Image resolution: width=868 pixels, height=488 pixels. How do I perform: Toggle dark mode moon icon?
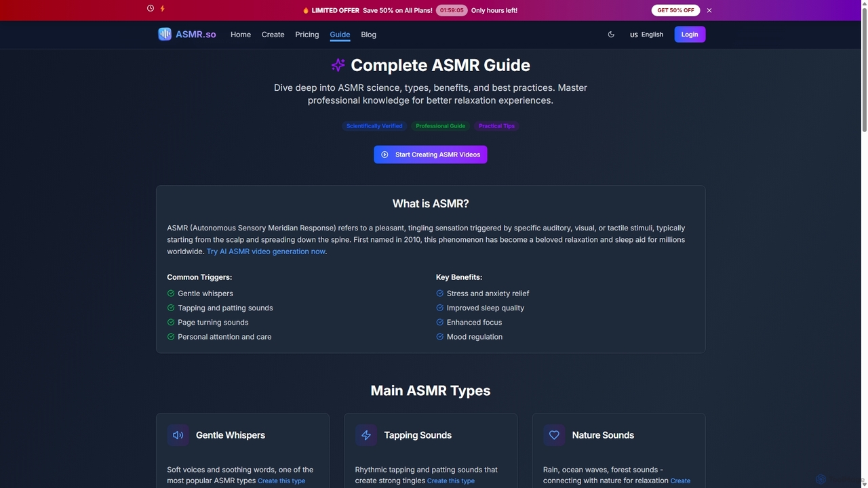tap(611, 35)
